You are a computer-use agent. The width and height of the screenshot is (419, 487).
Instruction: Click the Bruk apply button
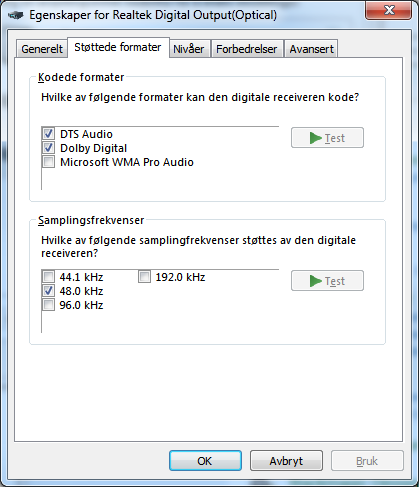(367, 461)
